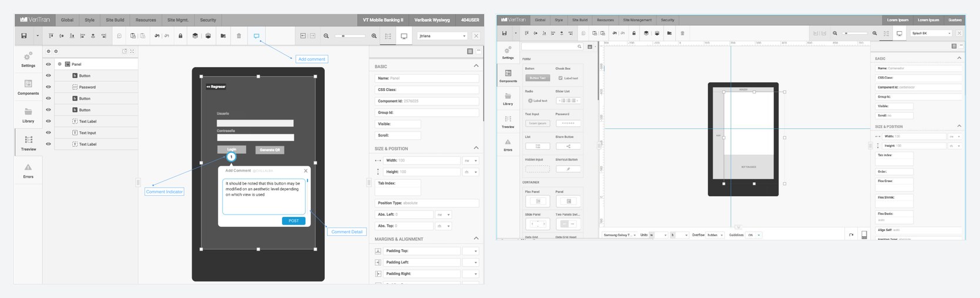
Task: Open Style menu in left window
Action: click(x=89, y=20)
